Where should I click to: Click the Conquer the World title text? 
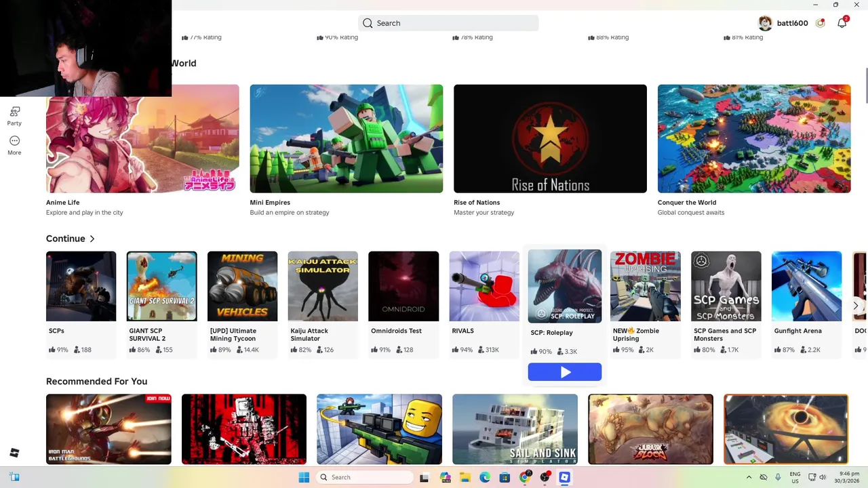[x=687, y=203]
